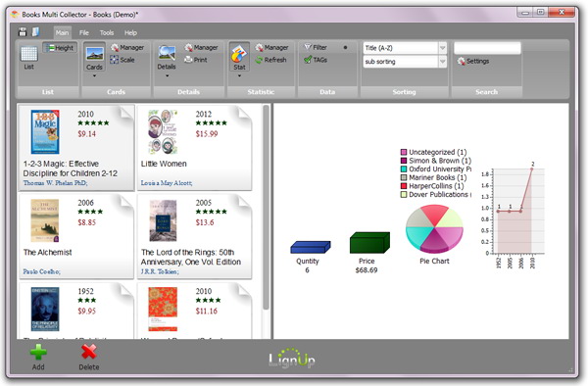Expand the arrow below the Cards button
Viewport: 588px width, 386px height.
[x=94, y=76]
